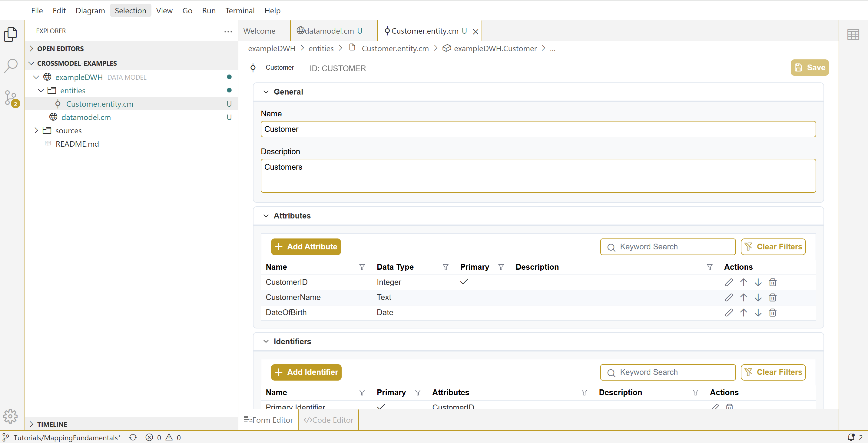Click the Add Attribute button
The width and height of the screenshot is (868, 443).
306,246
